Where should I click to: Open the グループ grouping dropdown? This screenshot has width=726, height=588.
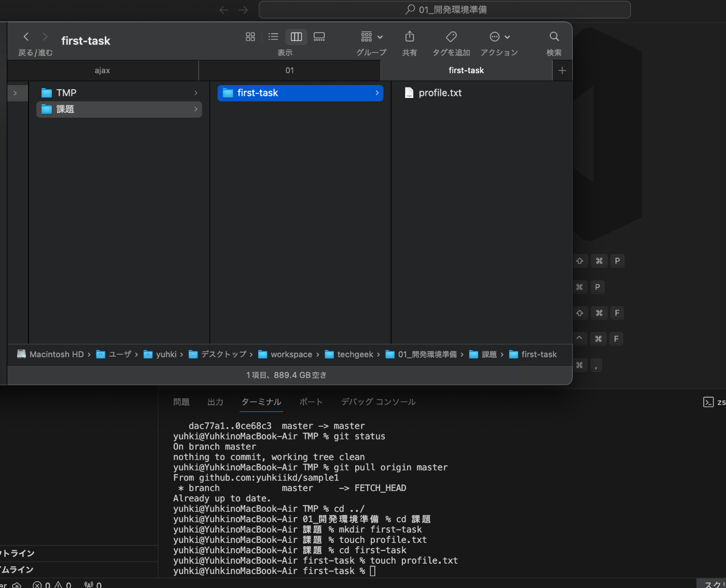372,36
